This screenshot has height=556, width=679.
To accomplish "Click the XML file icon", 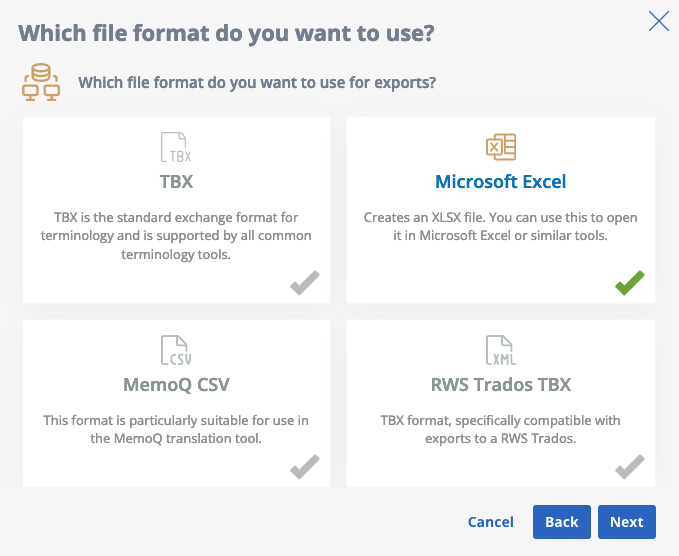I will tap(501, 350).
